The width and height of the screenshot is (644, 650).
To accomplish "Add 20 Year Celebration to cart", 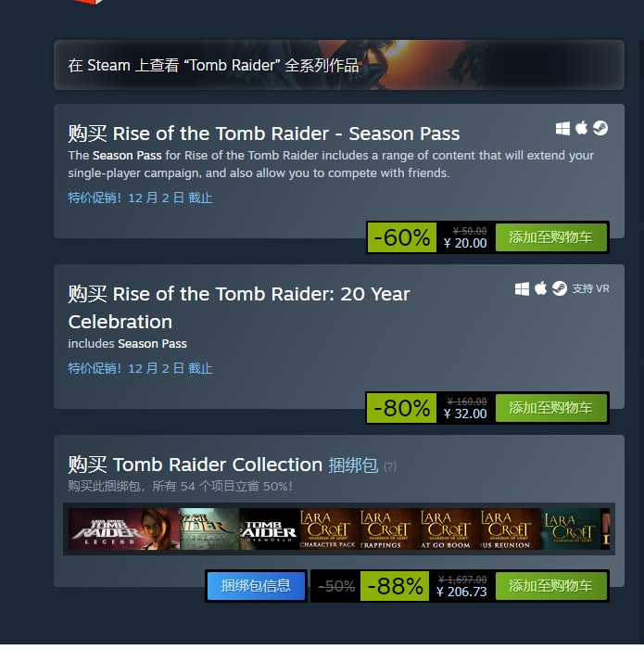I will pos(550,408).
